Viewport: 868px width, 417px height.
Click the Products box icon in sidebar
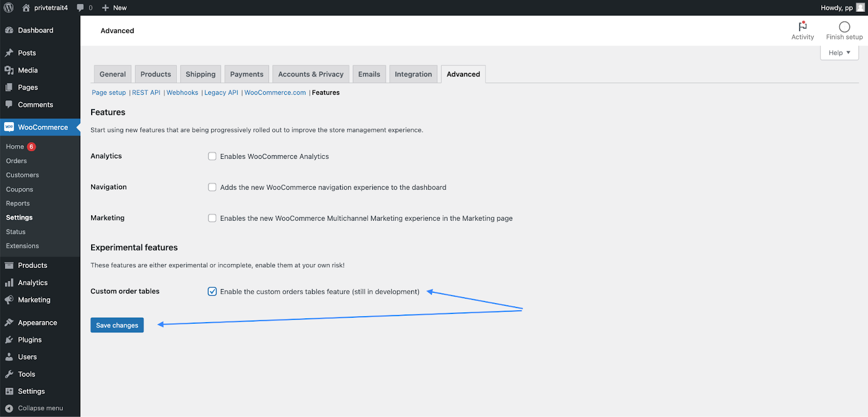click(9, 265)
